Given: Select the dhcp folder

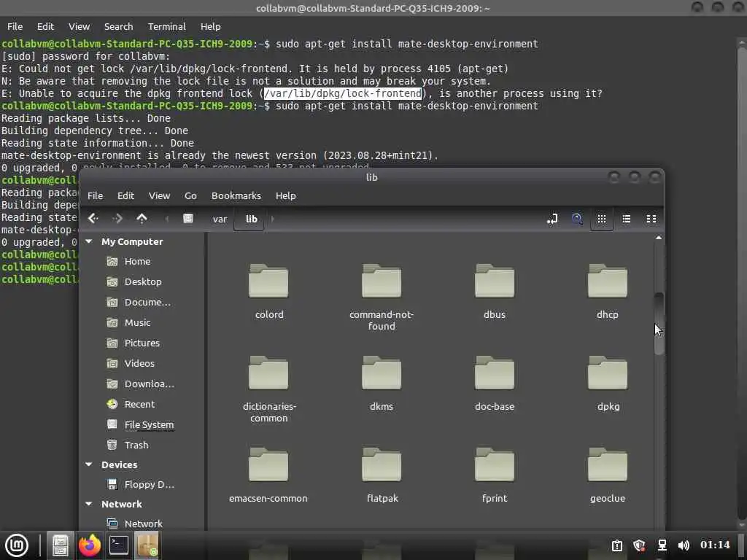Looking at the screenshot, I should 608,292.
